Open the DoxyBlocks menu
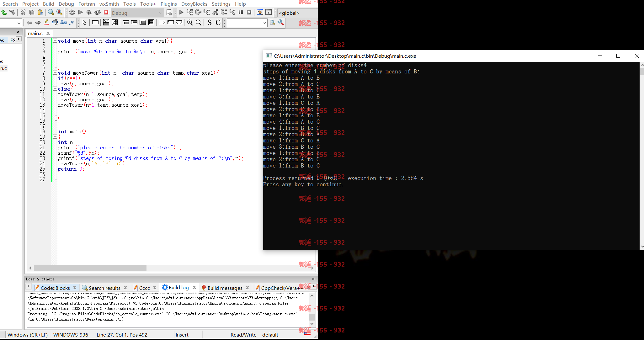644x340 pixels. point(194,4)
